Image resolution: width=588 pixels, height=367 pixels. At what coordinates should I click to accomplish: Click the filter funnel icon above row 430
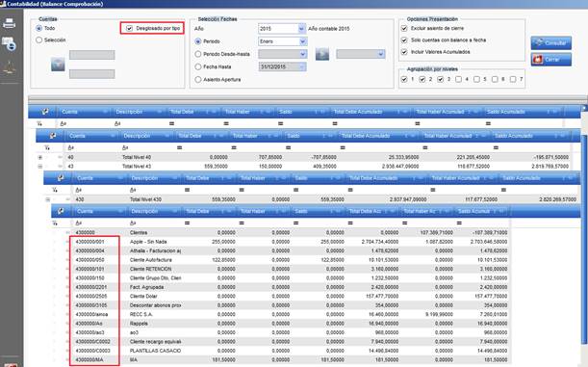(x=55, y=190)
